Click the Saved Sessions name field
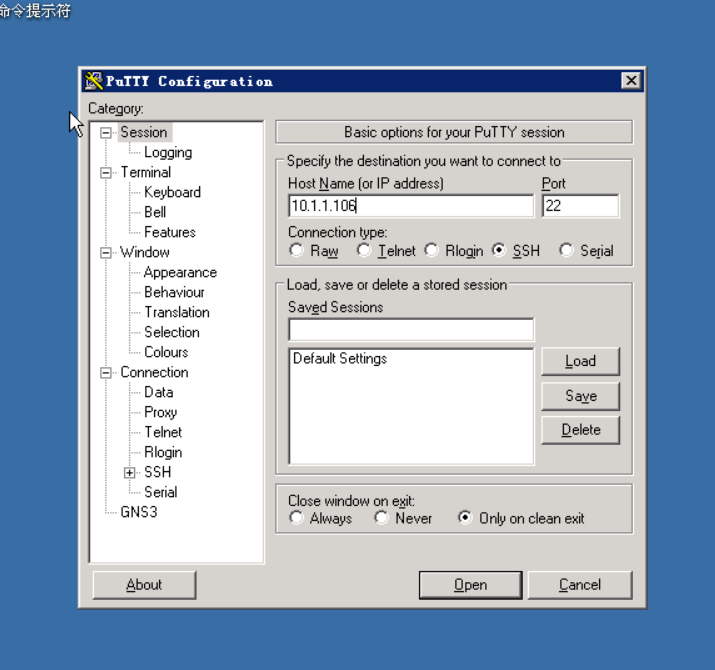This screenshot has height=670, width=715. coord(411,329)
